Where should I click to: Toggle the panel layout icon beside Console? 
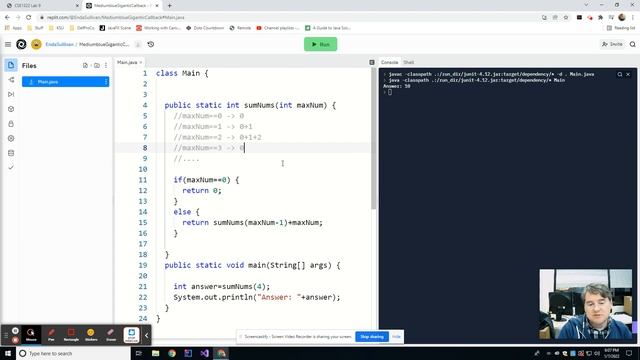[x=372, y=62]
